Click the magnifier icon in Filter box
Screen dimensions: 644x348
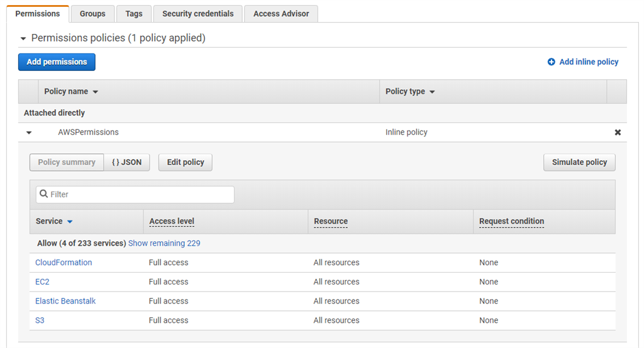[x=43, y=194]
